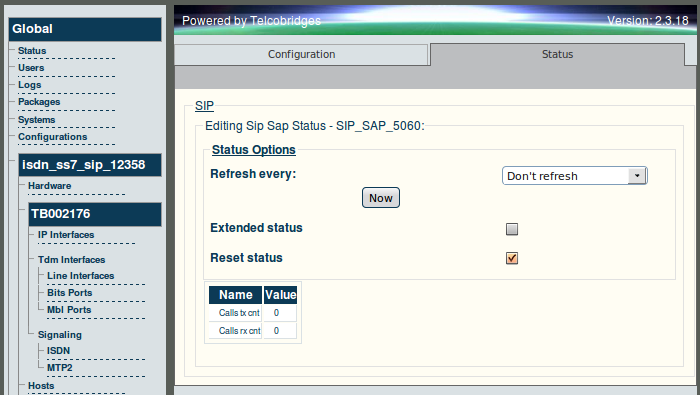Open IP Interfaces under TB002176
This screenshot has height=395, width=700.
pyautogui.click(x=66, y=235)
